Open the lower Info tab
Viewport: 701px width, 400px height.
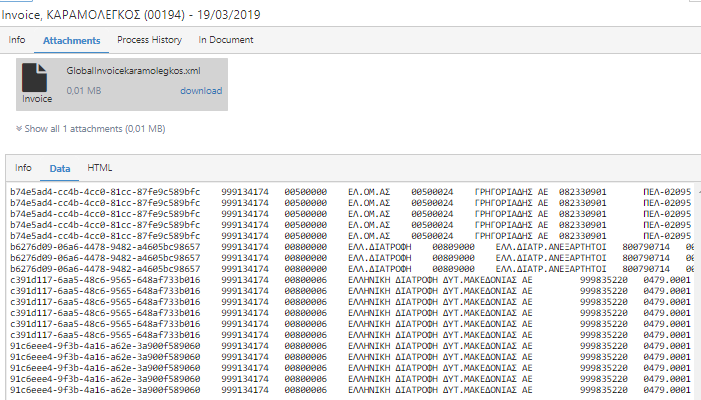tap(23, 168)
